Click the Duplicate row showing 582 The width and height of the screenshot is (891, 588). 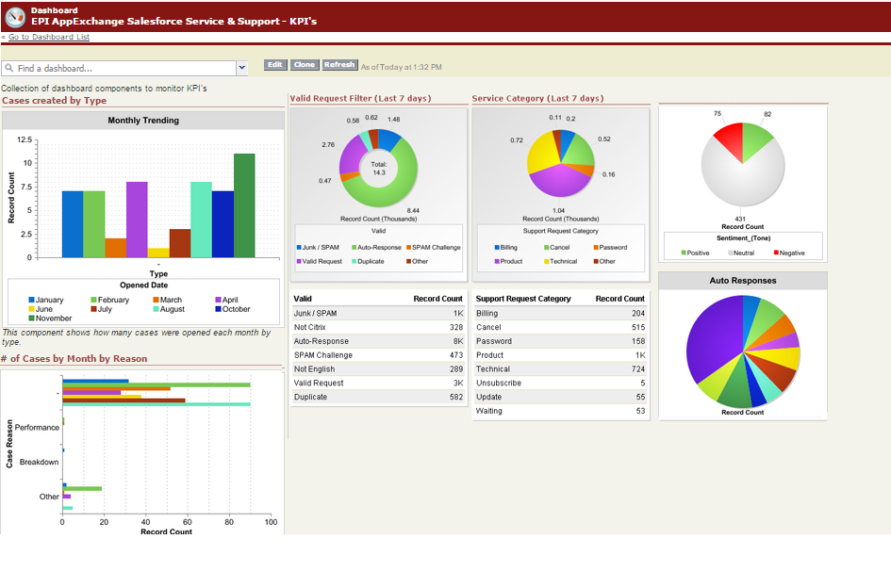[x=378, y=397]
